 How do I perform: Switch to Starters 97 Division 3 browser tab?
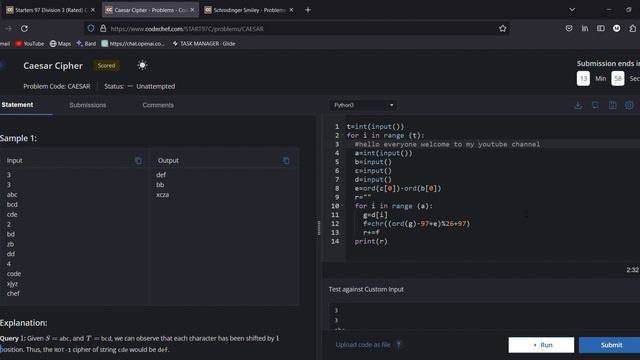pos(51,10)
